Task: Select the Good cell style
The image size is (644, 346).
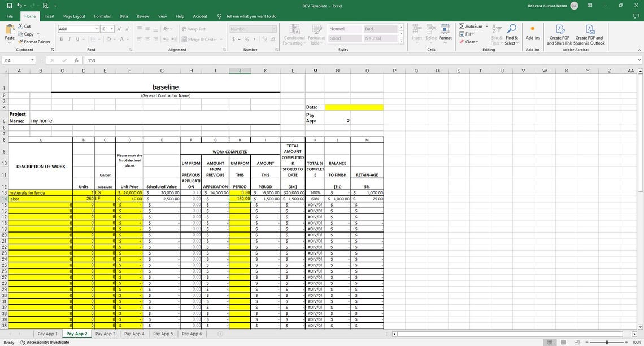Action: pyautogui.click(x=345, y=38)
